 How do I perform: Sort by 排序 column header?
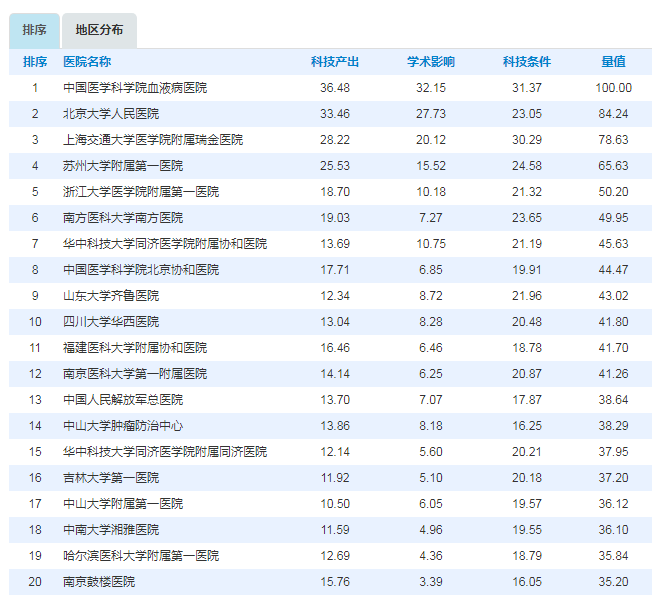click(x=35, y=62)
